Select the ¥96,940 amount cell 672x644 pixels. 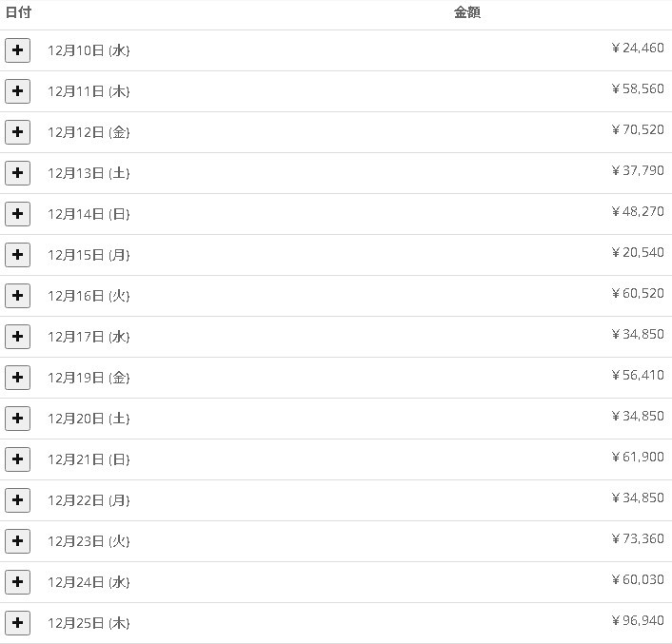click(x=638, y=621)
